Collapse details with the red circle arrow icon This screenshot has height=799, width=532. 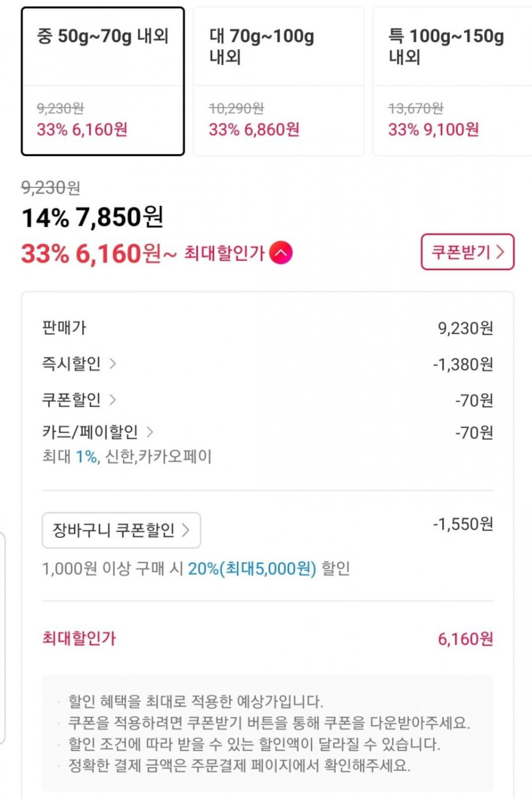pos(281,254)
